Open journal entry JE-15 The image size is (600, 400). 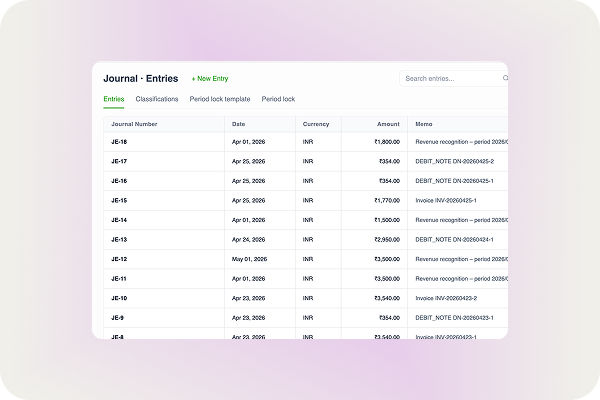[119, 200]
